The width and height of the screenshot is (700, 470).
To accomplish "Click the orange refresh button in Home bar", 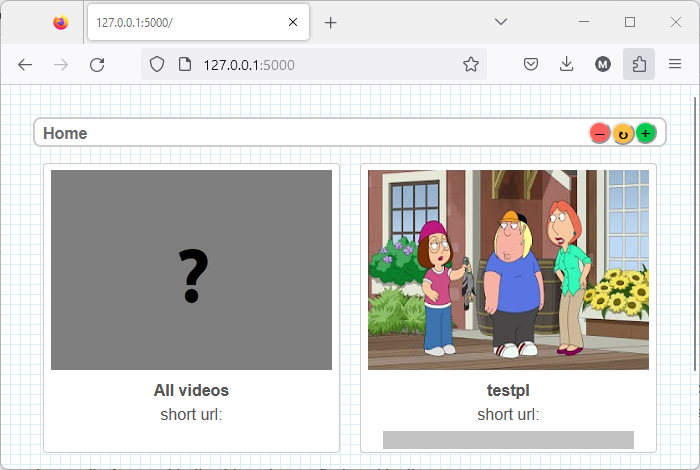I will tap(623, 133).
